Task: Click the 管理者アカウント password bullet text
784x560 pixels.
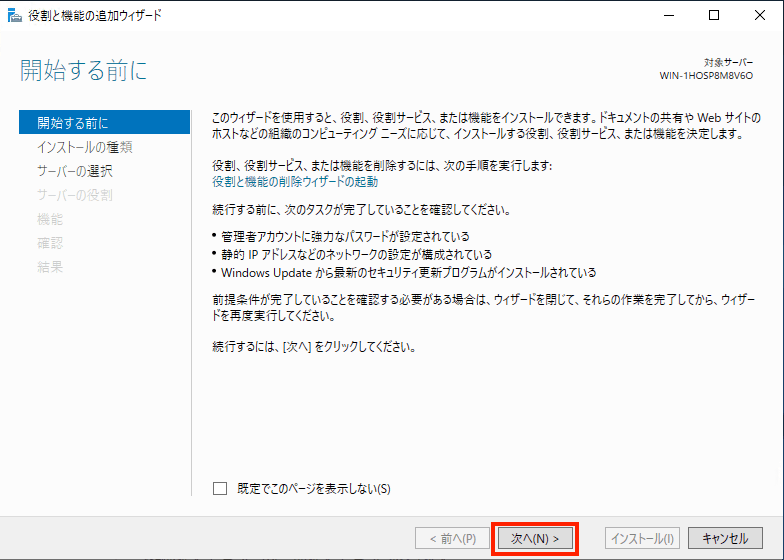Action: pyautogui.click(x=345, y=236)
